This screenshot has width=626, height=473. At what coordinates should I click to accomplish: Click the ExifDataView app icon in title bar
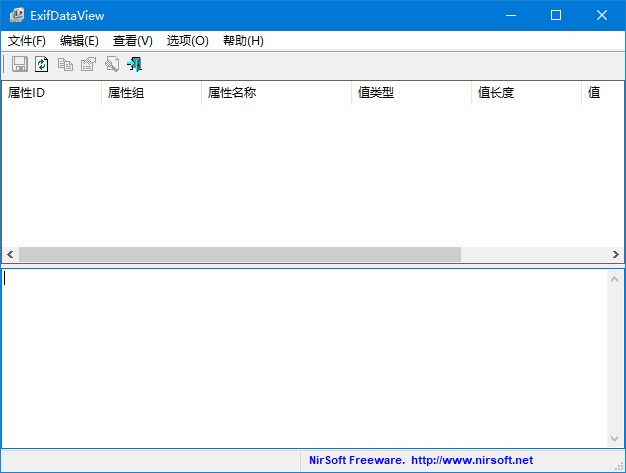pyautogui.click(x=17, y=15)
